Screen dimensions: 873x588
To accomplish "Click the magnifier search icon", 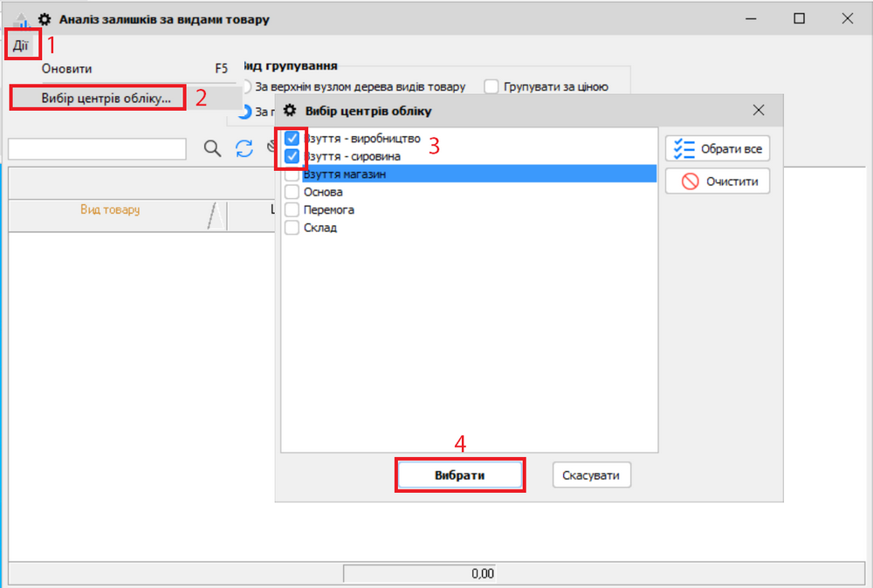I will tap(211, 148).
